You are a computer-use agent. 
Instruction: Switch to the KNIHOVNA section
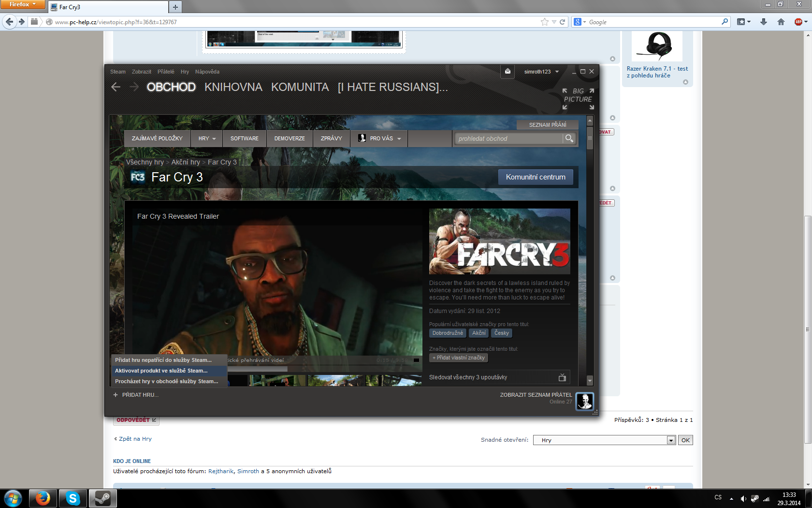(233, 87)
